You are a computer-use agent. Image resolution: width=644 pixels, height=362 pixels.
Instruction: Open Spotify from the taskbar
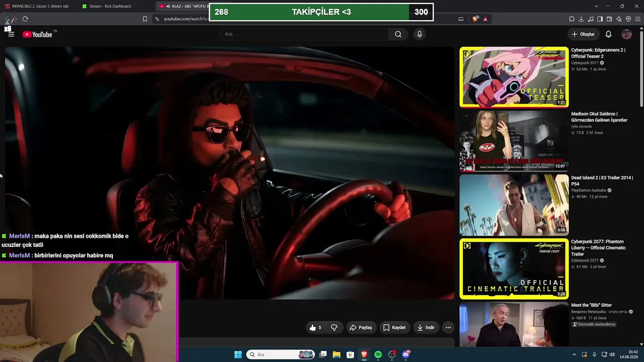click(x=378, y=354)
